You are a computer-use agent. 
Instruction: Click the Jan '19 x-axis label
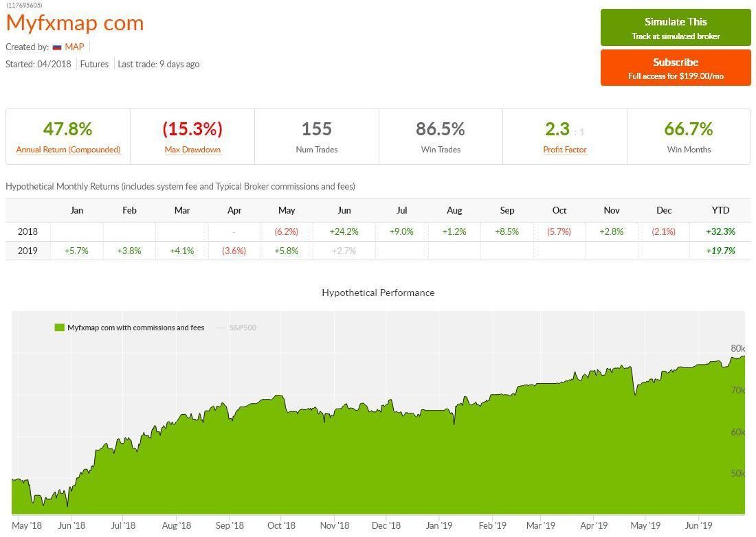click(439, 525)
